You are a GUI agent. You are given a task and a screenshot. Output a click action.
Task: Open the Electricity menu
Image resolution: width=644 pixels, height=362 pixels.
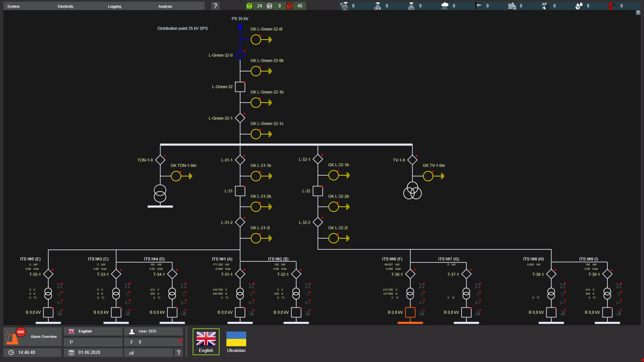[x=65, y=6]
